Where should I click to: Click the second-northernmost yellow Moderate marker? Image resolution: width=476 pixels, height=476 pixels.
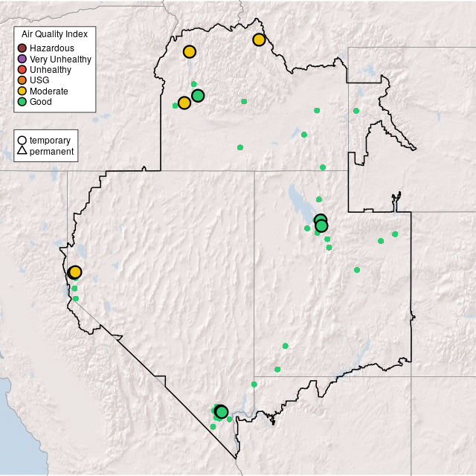pyautogui.click(x=190, y=51)
